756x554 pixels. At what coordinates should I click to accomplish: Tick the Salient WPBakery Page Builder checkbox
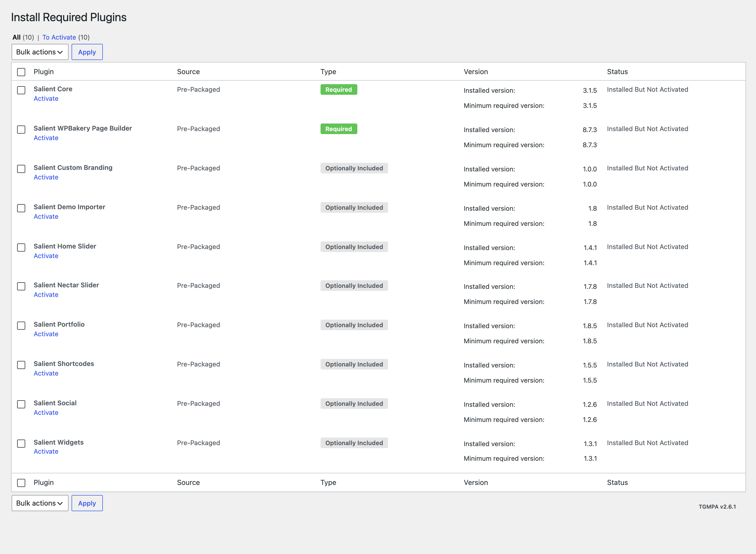(21, 130)
